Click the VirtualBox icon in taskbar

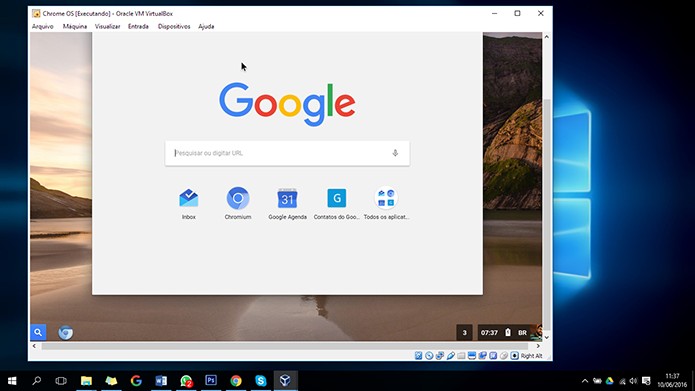[285, 381]
